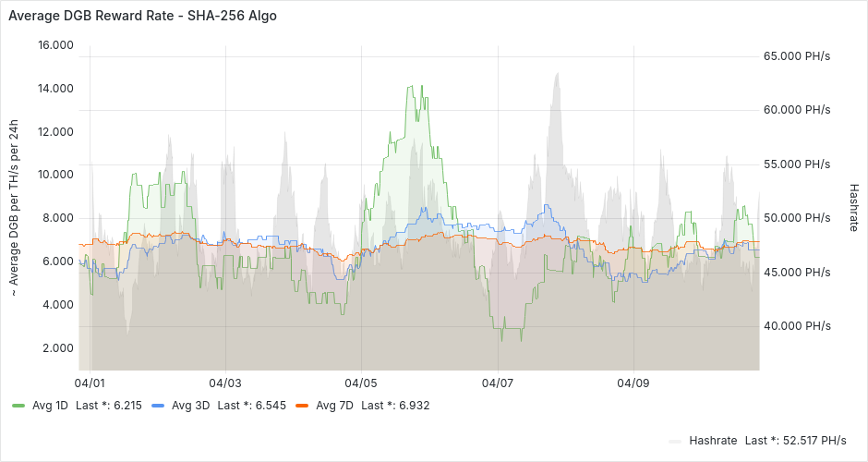Toggle the Avg 7D series in legend
Screen dimensions: 868x462
333,406
